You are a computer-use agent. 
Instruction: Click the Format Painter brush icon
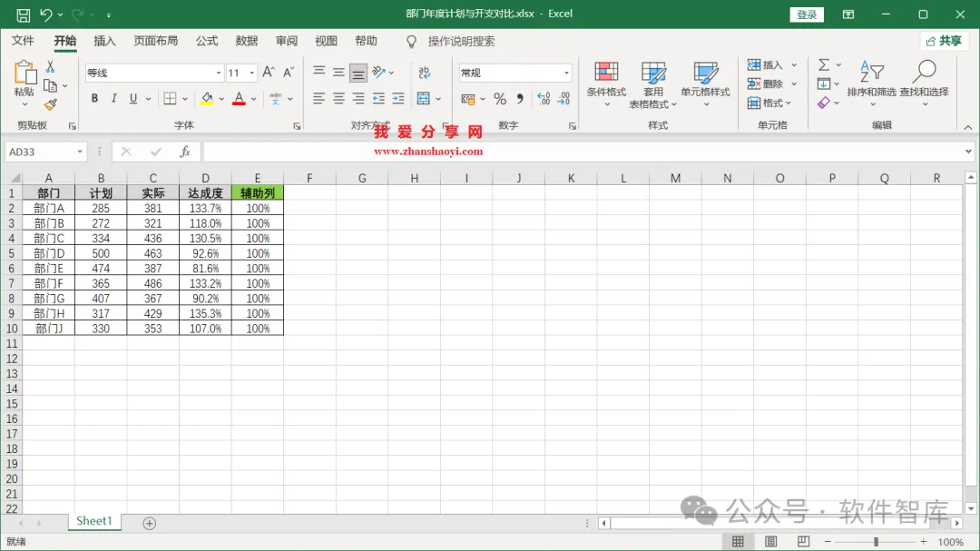pos(51,105)
